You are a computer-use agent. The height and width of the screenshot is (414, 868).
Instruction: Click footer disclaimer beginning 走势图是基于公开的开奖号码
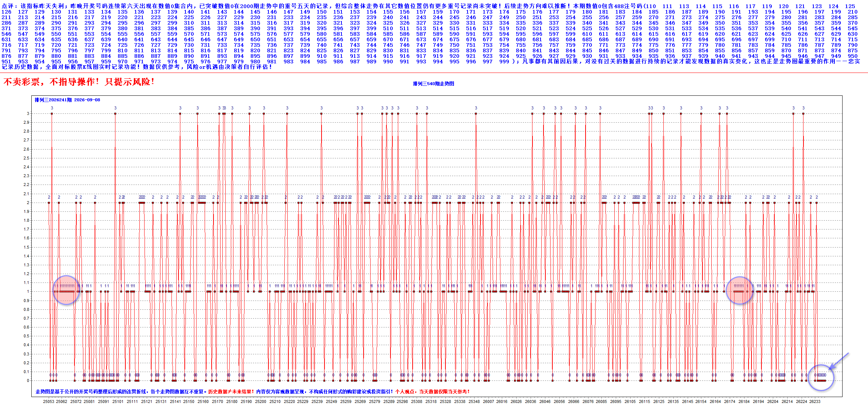pos(121,392)
